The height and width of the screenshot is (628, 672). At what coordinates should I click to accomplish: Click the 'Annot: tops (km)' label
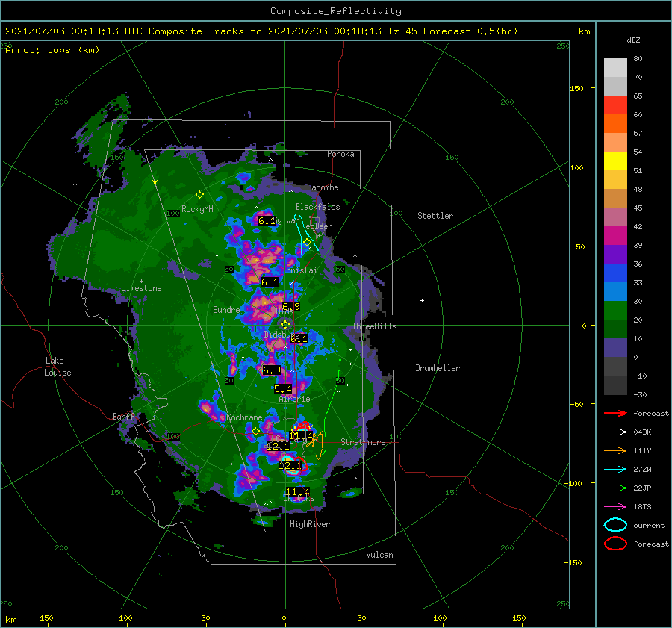(52, 50)
